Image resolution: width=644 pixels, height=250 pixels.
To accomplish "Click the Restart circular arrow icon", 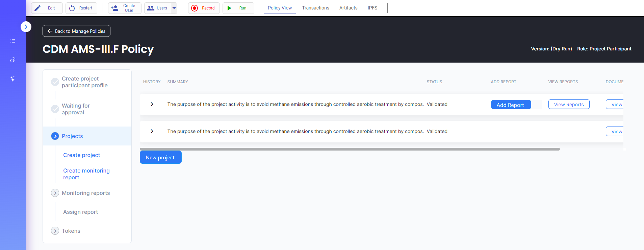I will click(x=72, y=8).
